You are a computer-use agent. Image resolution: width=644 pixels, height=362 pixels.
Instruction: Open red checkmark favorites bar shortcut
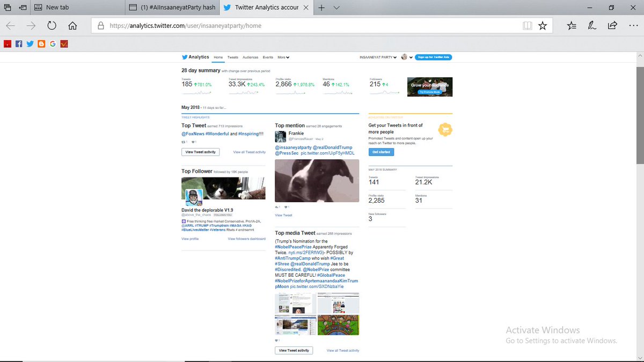(64, 44)
